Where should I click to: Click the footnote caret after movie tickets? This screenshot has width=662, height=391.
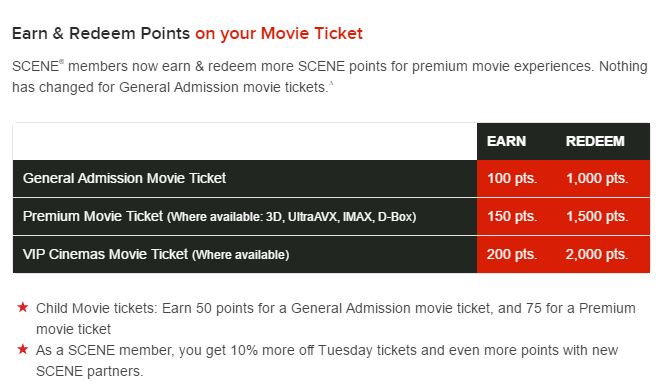331,84
